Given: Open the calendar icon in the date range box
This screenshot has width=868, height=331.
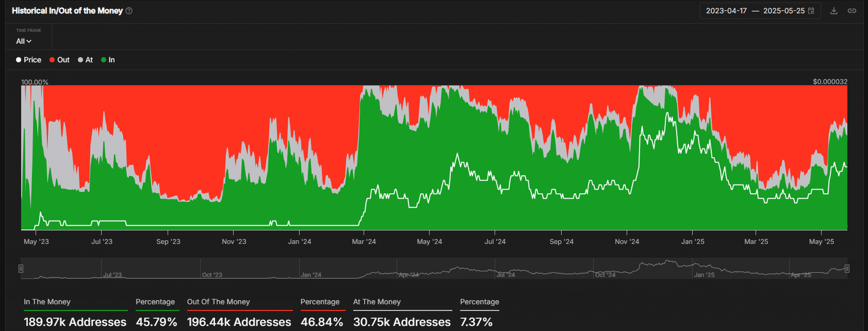Looking at the screenshot, I should pos(811,11).
